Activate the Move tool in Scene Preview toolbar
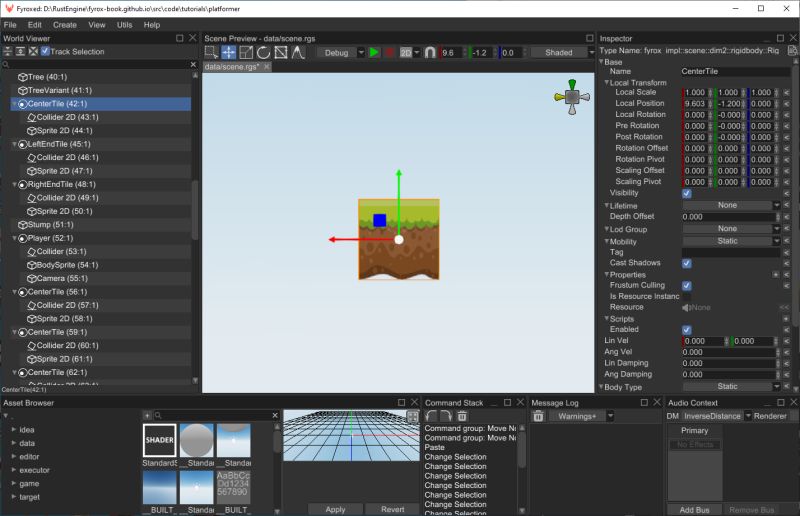800x516 pixels. coord(229,52)
